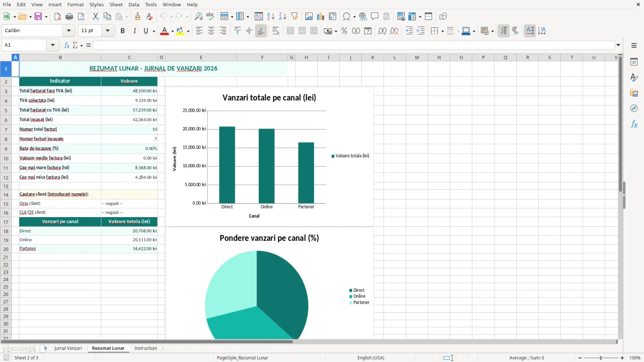The width and height of the screenshot is (644, 362).
Task: Apply the red font color swatch
Action: click(x=164, y=31)
